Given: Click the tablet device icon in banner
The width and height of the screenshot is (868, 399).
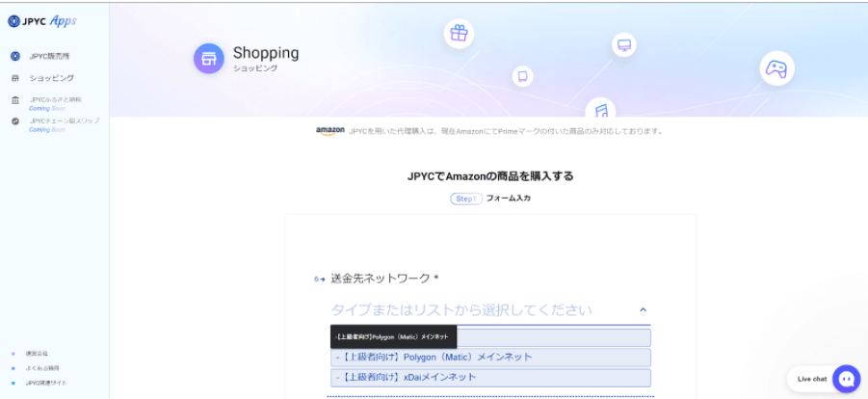Looking at the screenshot, I should tap(522, 76).
